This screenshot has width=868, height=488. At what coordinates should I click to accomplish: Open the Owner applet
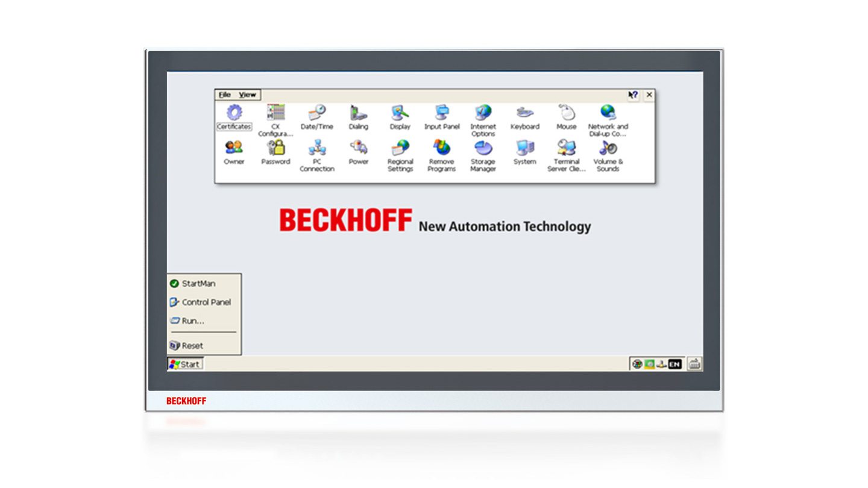pos(234,152)
